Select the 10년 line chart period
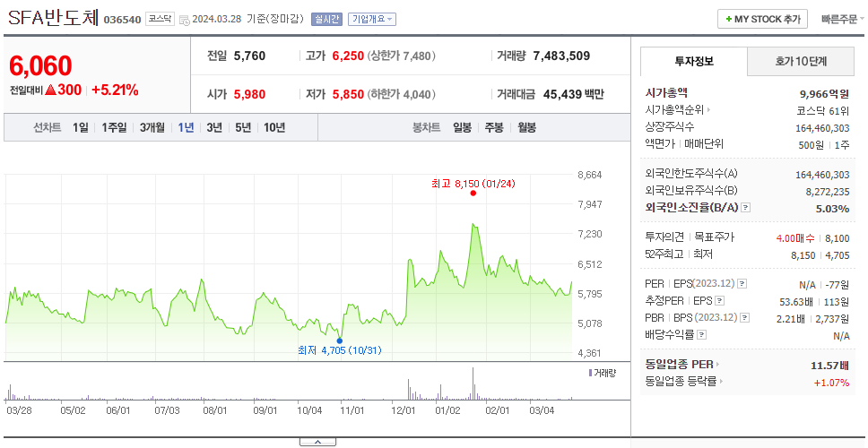868x448 pixels. 274,128
